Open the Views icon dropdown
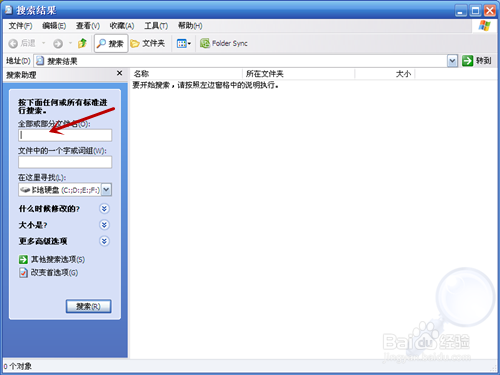Image resolution: width=500 pixels, height=375 pixels. 184,43
